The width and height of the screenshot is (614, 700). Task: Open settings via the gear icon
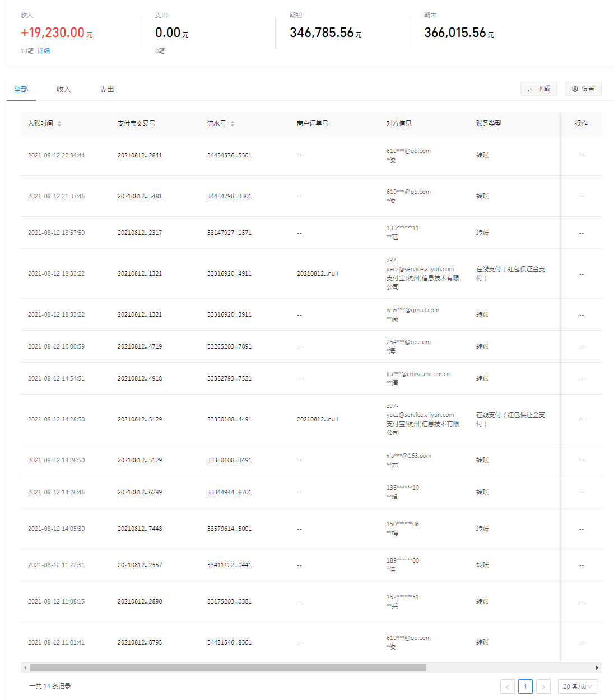click(x=583, y=89)
